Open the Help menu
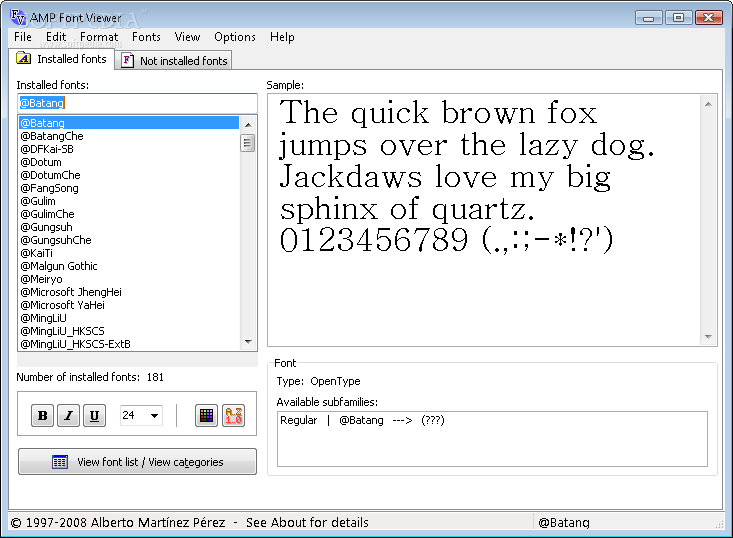This screenshot has width=733, height=538. point(282,37)
